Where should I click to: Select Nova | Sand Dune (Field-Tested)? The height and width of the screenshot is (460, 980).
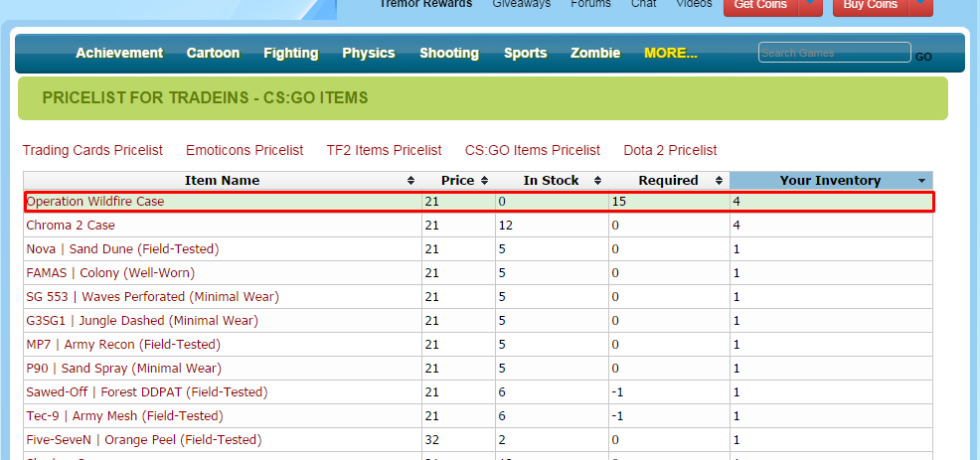tap(122, 249)
